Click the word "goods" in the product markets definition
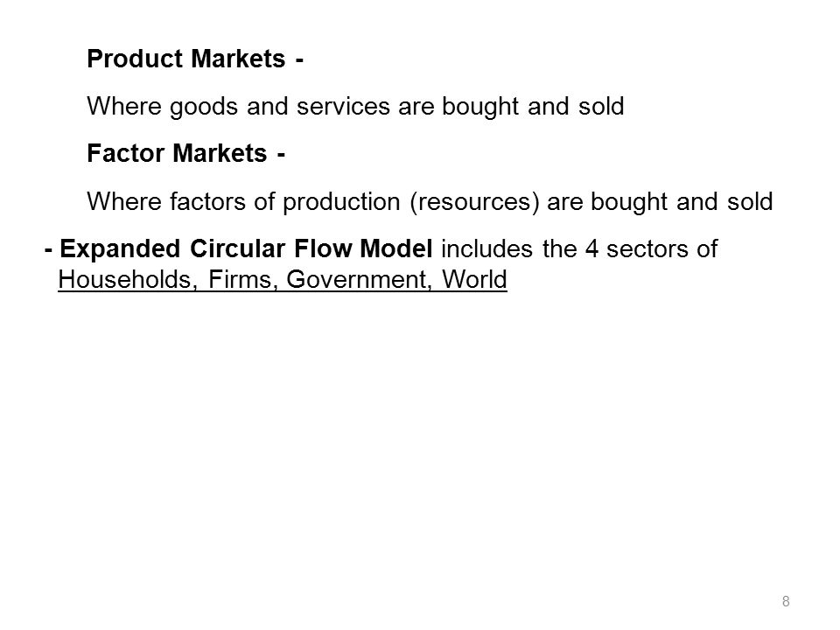The image size is (840, 630). (x=204, y=106)
